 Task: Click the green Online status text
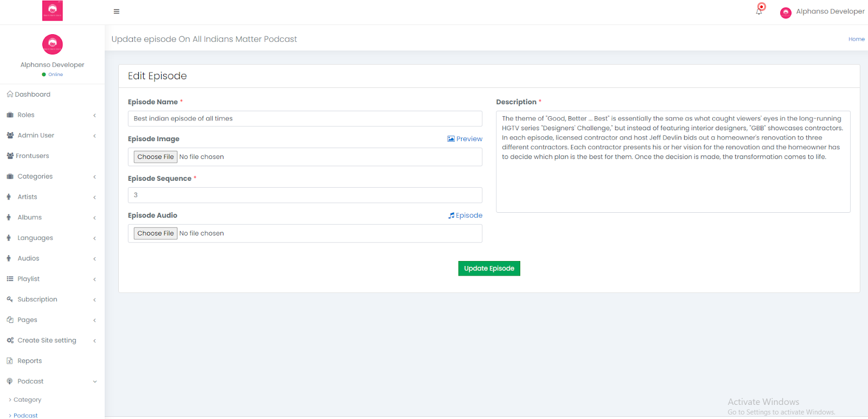coord(55,74)
